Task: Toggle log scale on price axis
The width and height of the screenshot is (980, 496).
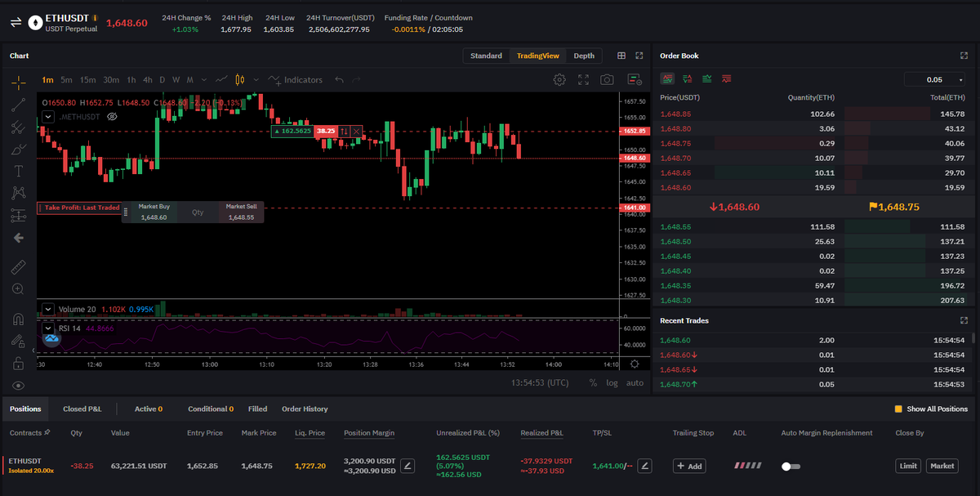Action: tap(612, 382)
